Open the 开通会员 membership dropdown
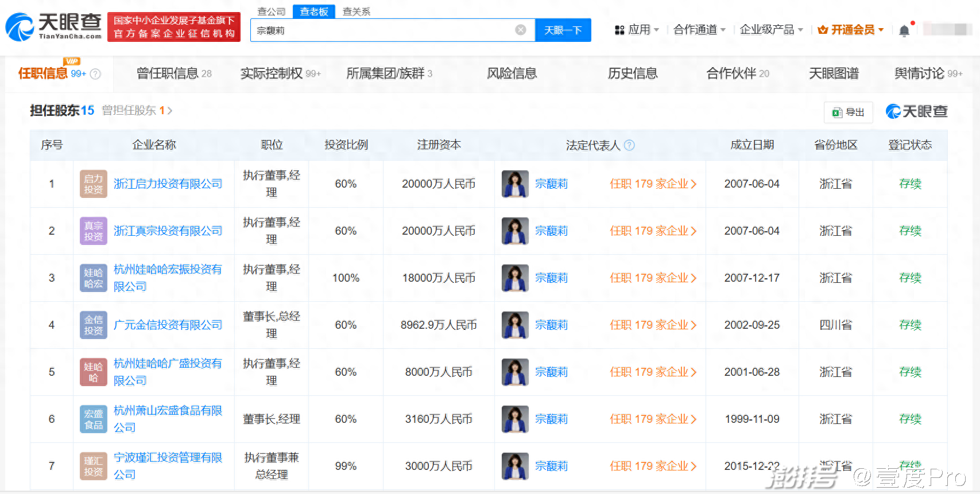 click(x=851, y=30)
